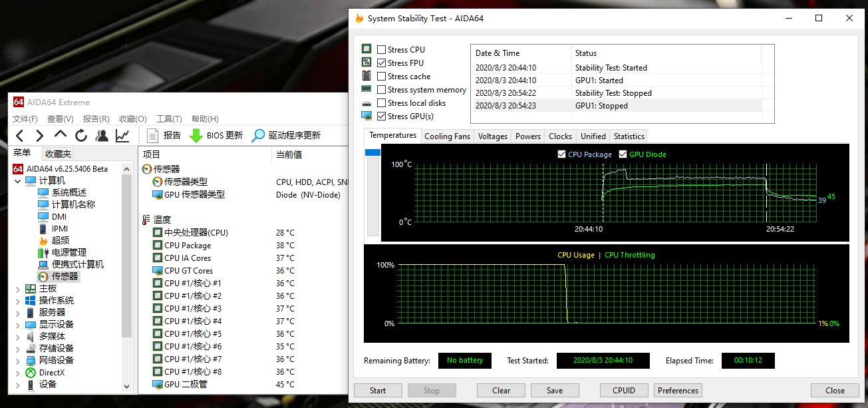Click the Start button
The width and height of the screenshot is (868, 408).
click(x=378, y=391)
